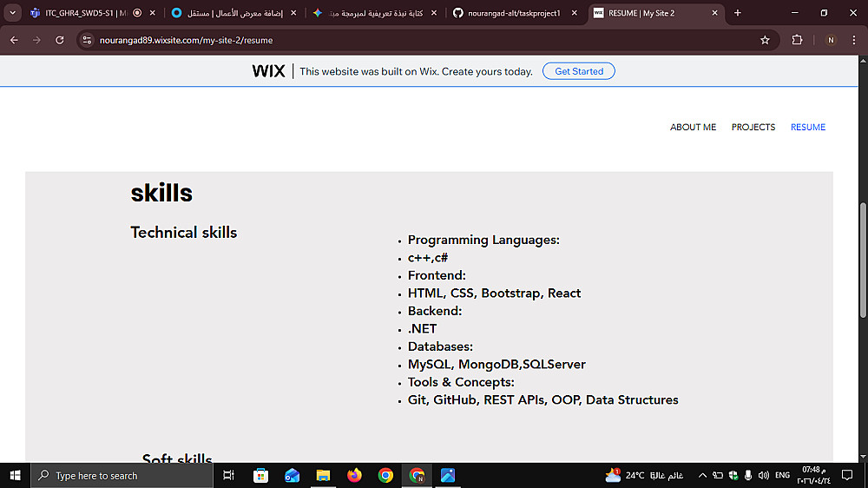Click the 'HTML, CSS, Bootstrap, React' line
Viewport: 868px width, 488px height.
click(495, 293)
